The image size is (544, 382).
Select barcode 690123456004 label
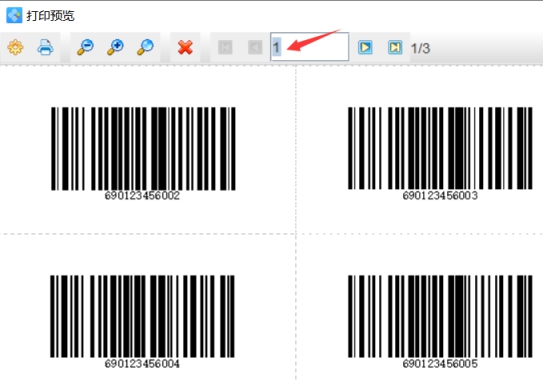[142, 322]
